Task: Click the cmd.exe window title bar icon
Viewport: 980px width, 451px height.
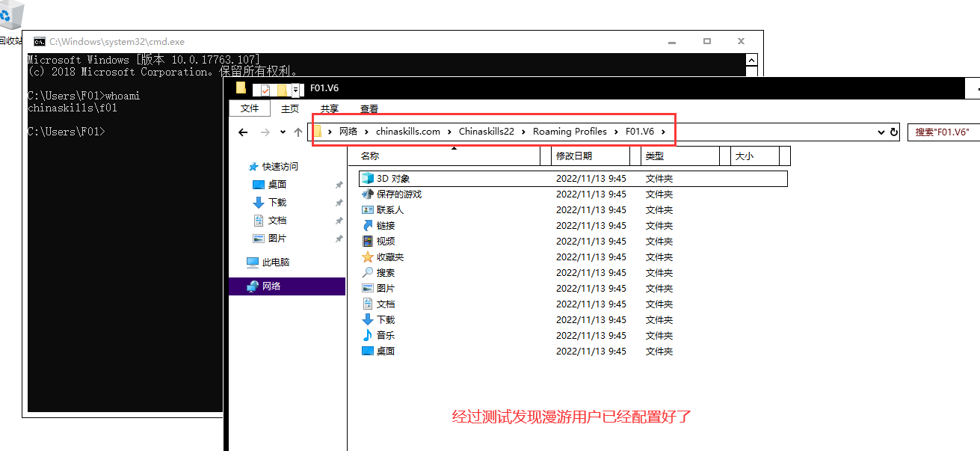Action: pyautogui.click(x=39, y=42)
